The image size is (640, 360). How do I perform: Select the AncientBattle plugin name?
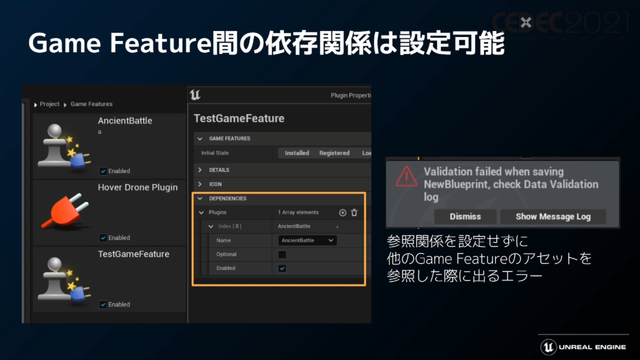125,121
